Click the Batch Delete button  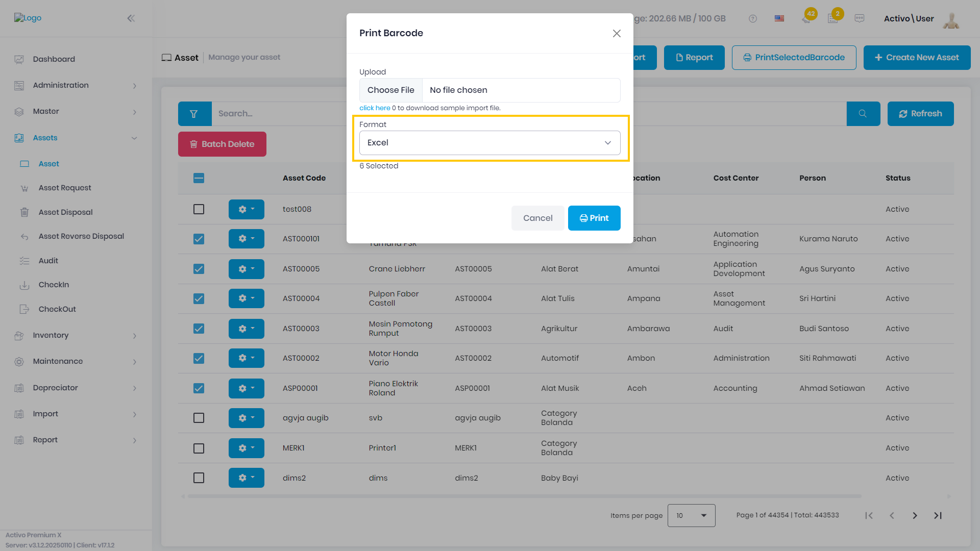[x=222, y=144]
